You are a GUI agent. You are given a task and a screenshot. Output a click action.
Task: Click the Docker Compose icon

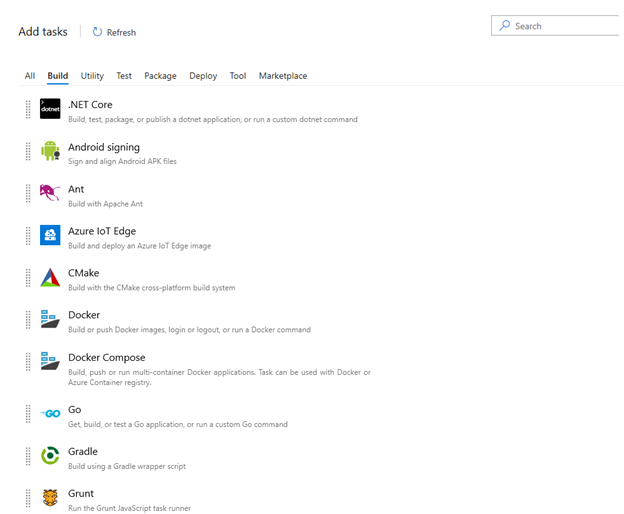pos(50,361)
